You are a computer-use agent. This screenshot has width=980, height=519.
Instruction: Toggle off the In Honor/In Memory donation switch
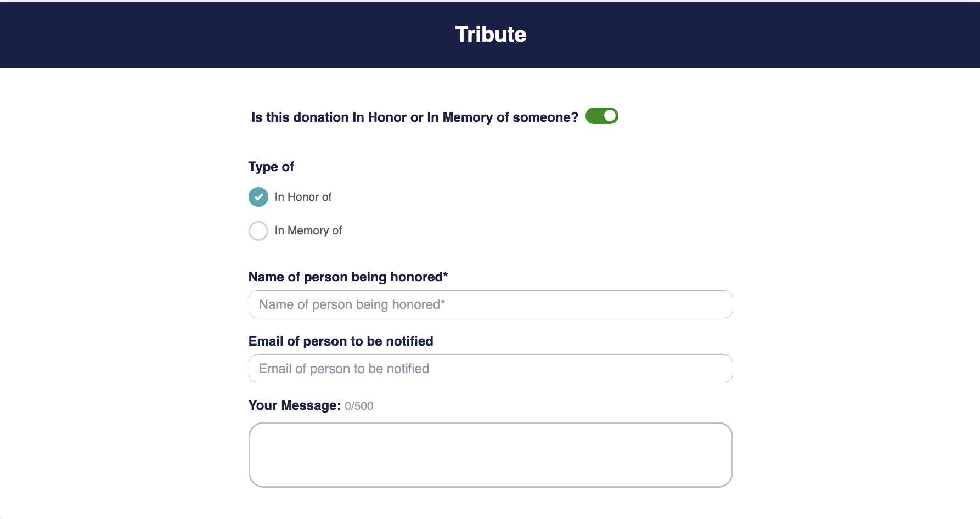tap(601, 116)
